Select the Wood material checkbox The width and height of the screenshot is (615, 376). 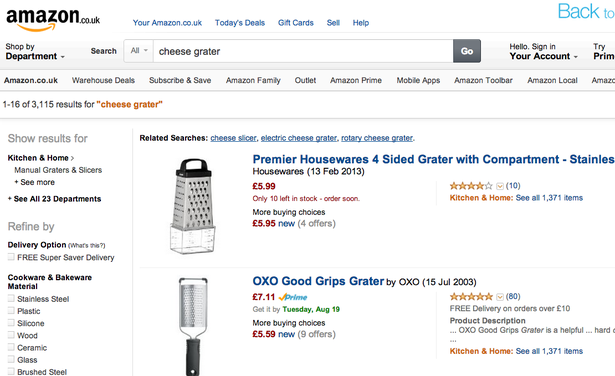point(11,335)
